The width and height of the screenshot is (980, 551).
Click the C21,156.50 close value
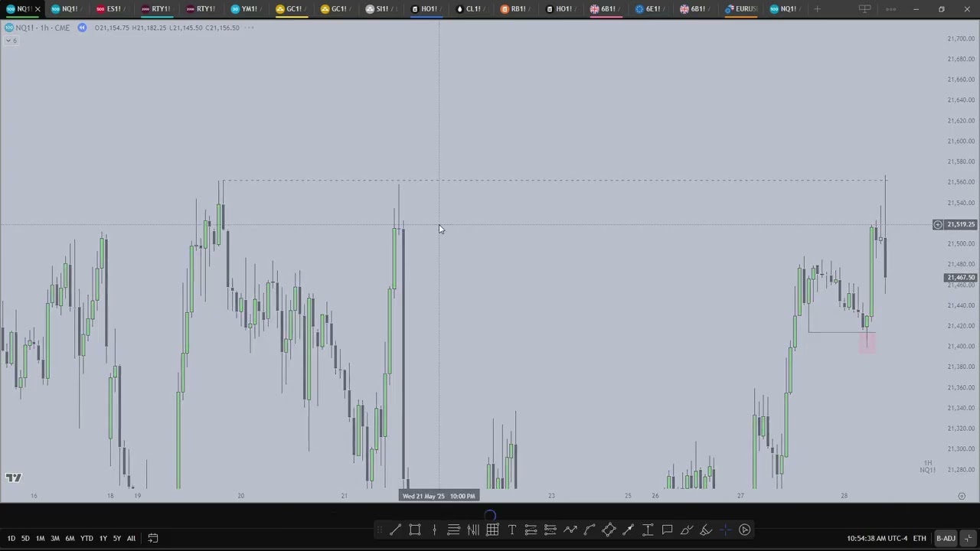pos(222,28)
